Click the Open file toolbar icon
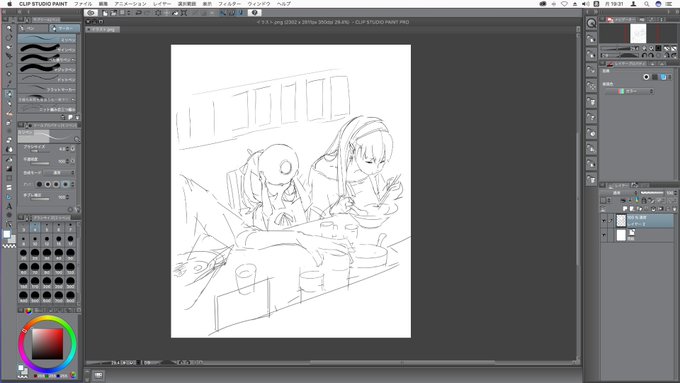 click(113, 13)
